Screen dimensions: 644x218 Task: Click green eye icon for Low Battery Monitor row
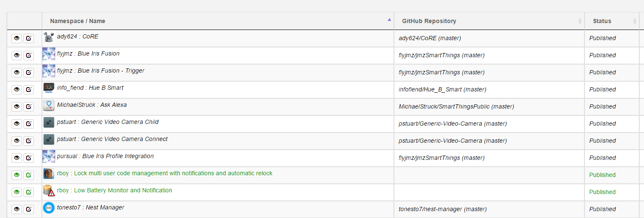point(17,192)
